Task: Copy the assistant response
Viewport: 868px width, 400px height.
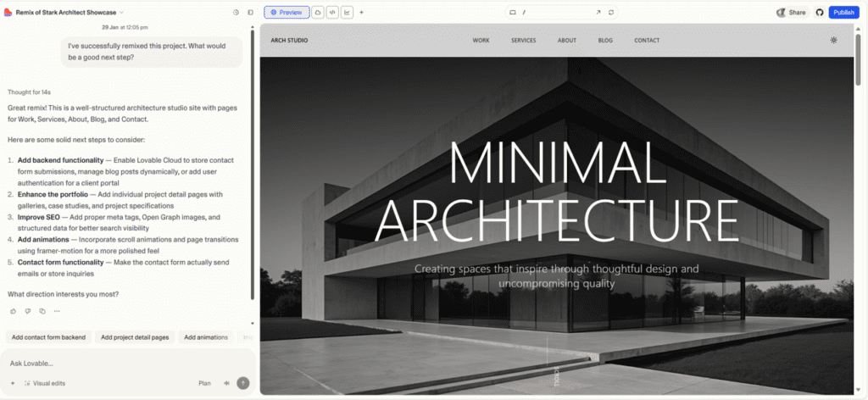Action: click(x=42, y=311)
